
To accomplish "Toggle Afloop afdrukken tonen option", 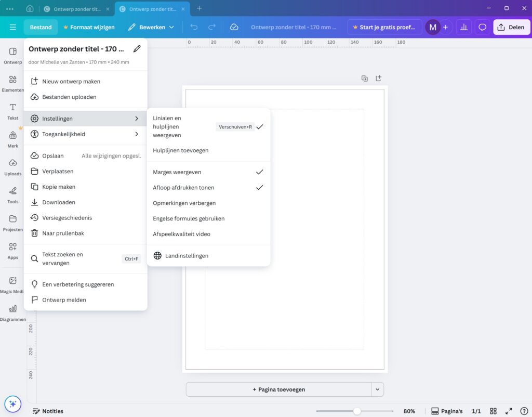I will click(208, 188).
